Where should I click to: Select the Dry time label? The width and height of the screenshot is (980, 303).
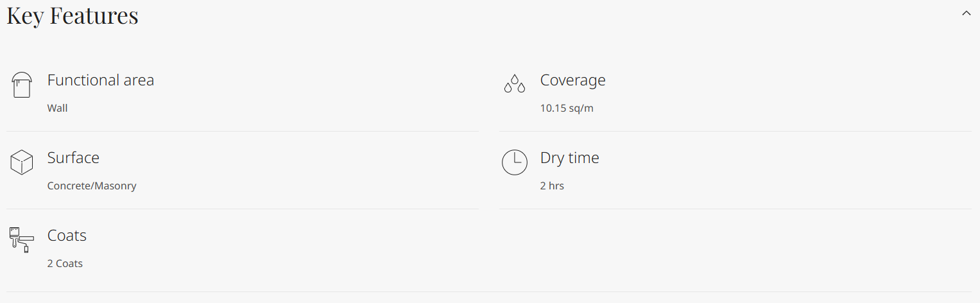click(x=569, y=158)
